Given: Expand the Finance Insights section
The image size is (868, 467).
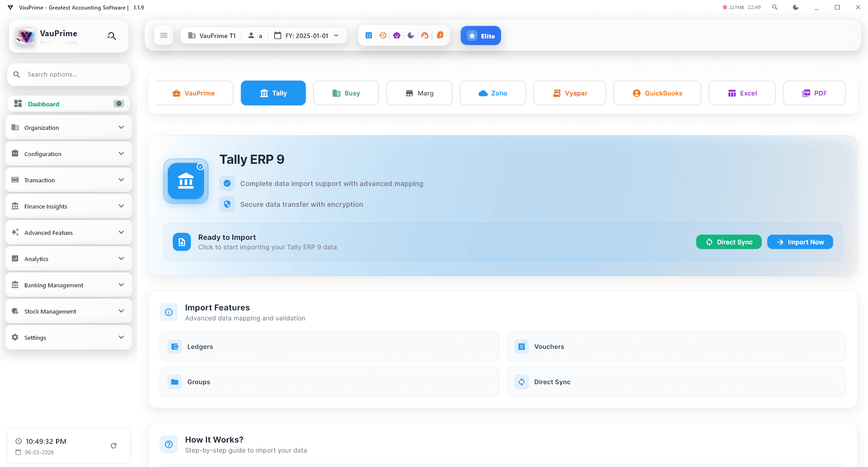Looking at the screenshot, I should coord(69,206).
